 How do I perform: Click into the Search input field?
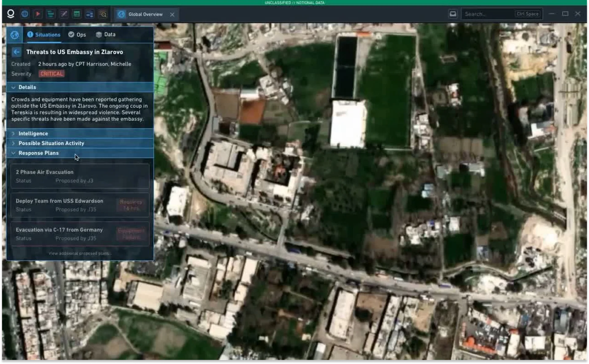[x=488, y=14]
